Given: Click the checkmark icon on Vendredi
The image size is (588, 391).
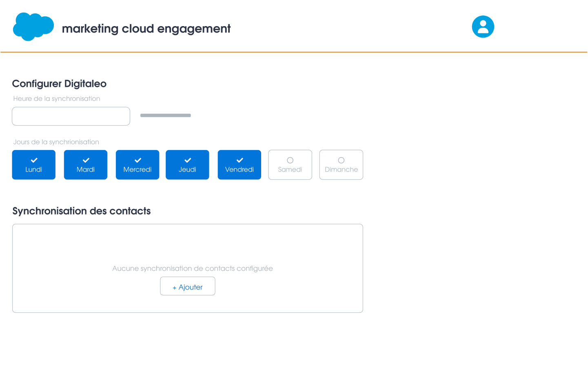Looking at the screenshot, I should [x=239, y=160].
